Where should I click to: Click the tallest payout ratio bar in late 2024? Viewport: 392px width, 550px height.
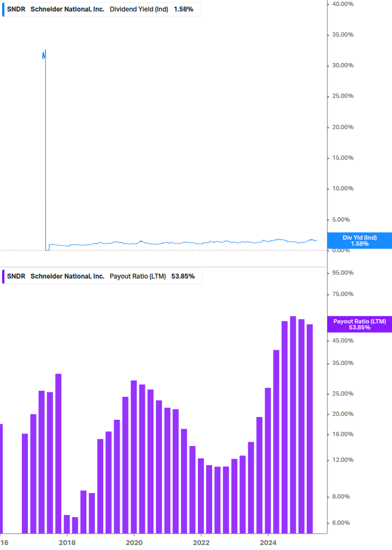[x=293, y=425]
